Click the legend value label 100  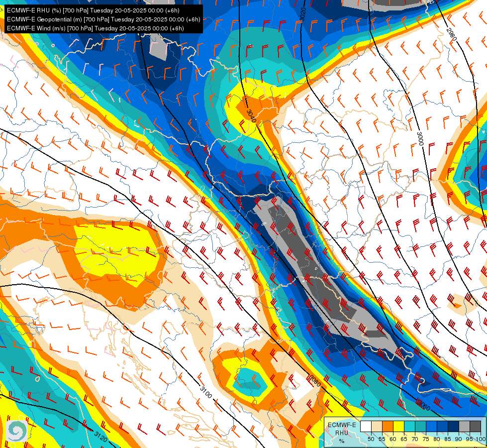coord(481,439)
